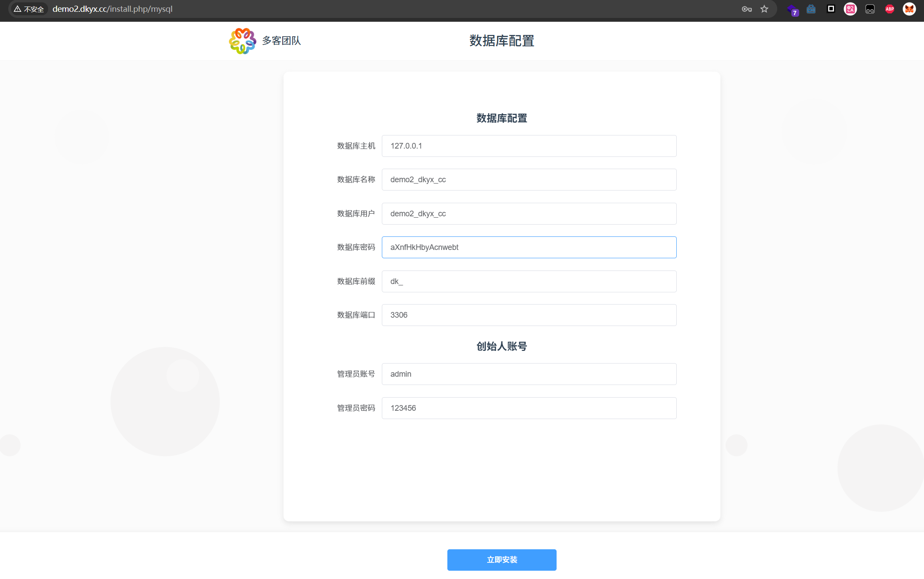Select the 数据库主机 host field
The height and width of the screenshot is (579, 924).
(x=529, y=146)
